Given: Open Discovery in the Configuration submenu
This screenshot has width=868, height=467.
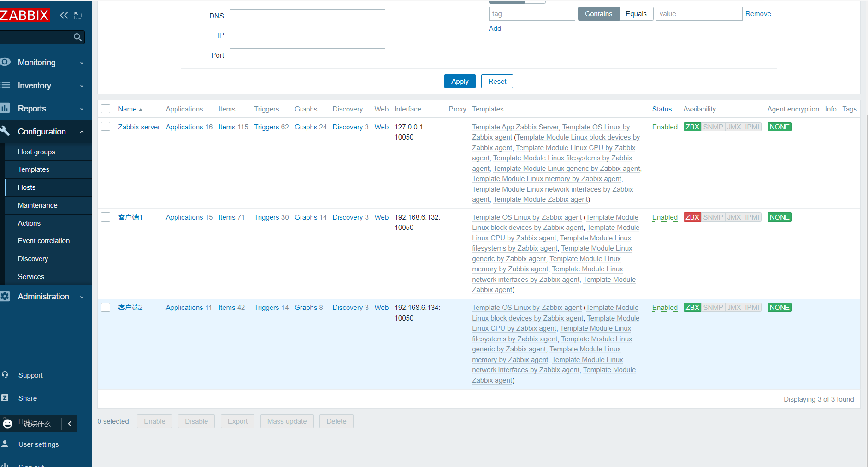Looking at the screenshot, I should tap(33, 259).
